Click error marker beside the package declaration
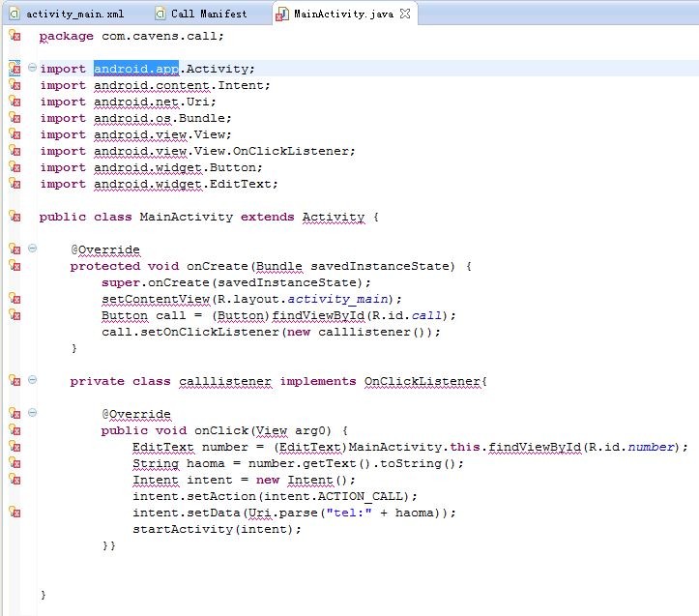699x616 pixels. 15,36
